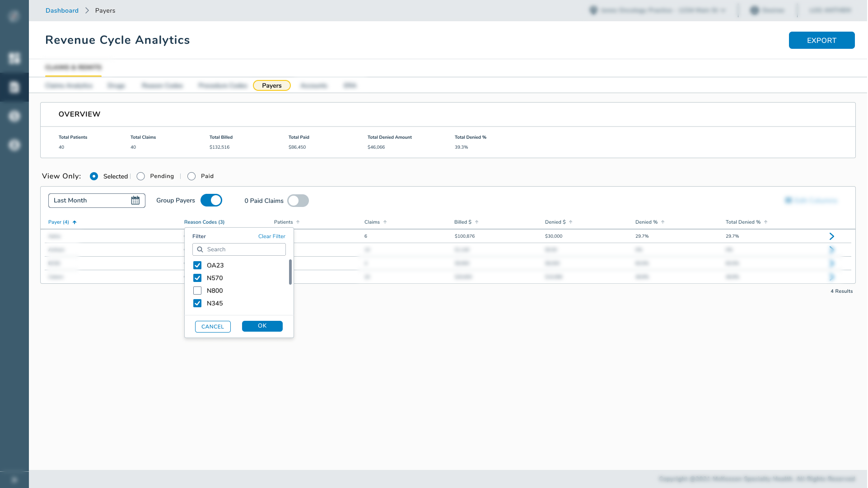The width and height of the screenshot is (868, 488).
Task: Select the Selected radio button
Action: (94, 176)
